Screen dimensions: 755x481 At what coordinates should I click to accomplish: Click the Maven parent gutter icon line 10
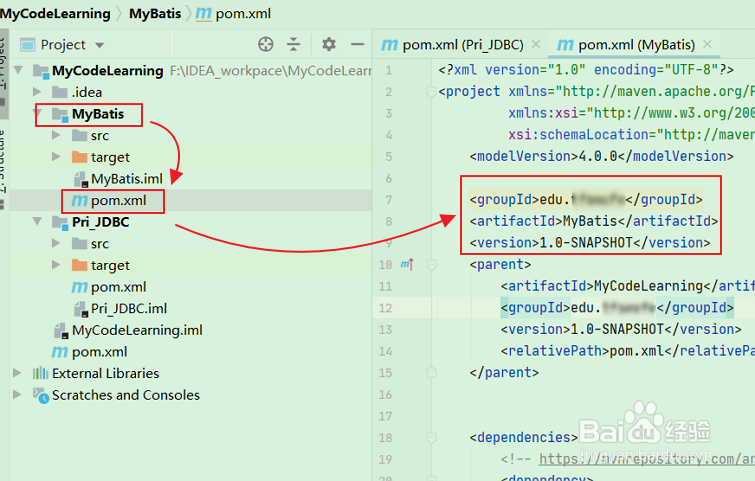407,264
